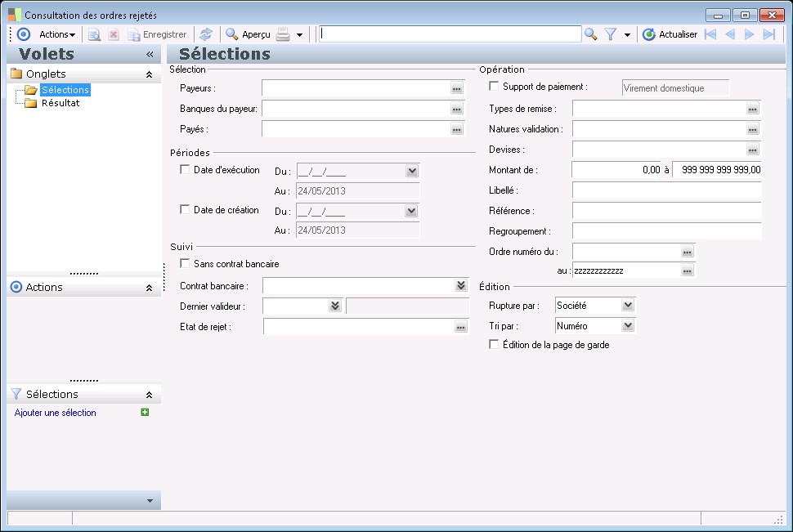793x532 pixels.
Task: Tick Édition de la page de garde
Action: click(493, 345)
